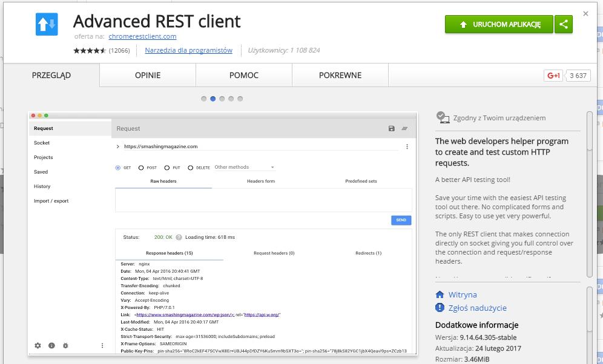
Task: Click the settings gear in screenshot sidebar
Action: click(x=38, y=346)
